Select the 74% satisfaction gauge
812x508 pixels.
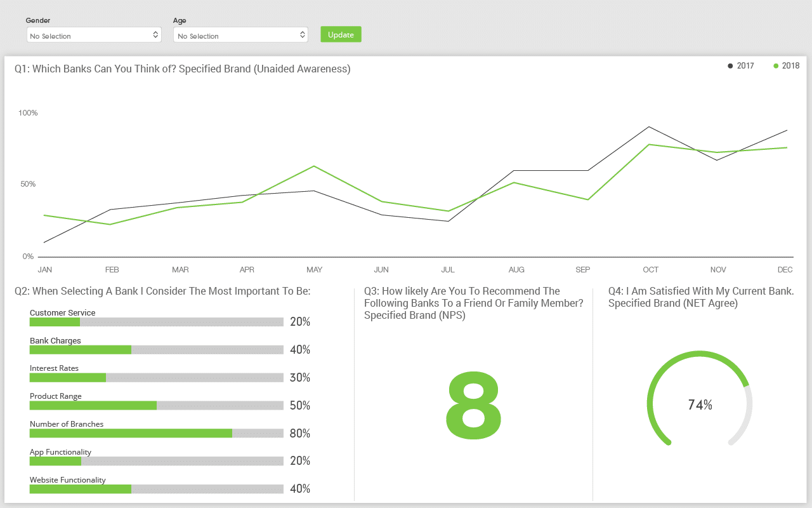pyautogui.click(x=699, y=404)
